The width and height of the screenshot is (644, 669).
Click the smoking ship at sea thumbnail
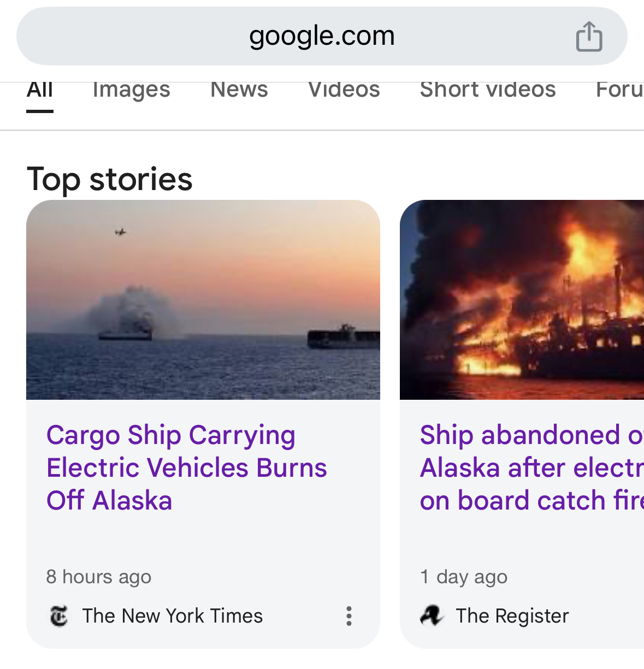(x=203, y=300)
